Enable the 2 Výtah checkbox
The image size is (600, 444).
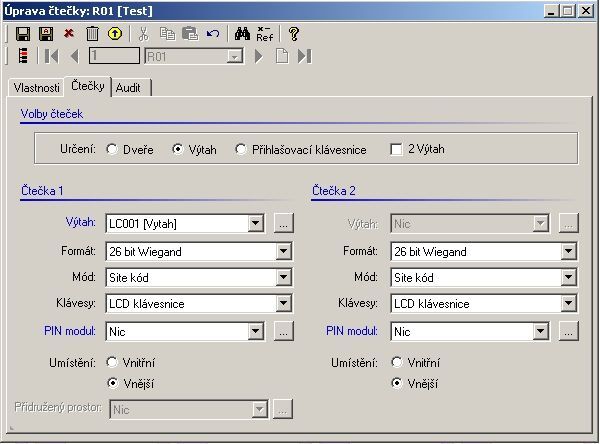pos(397,150)
